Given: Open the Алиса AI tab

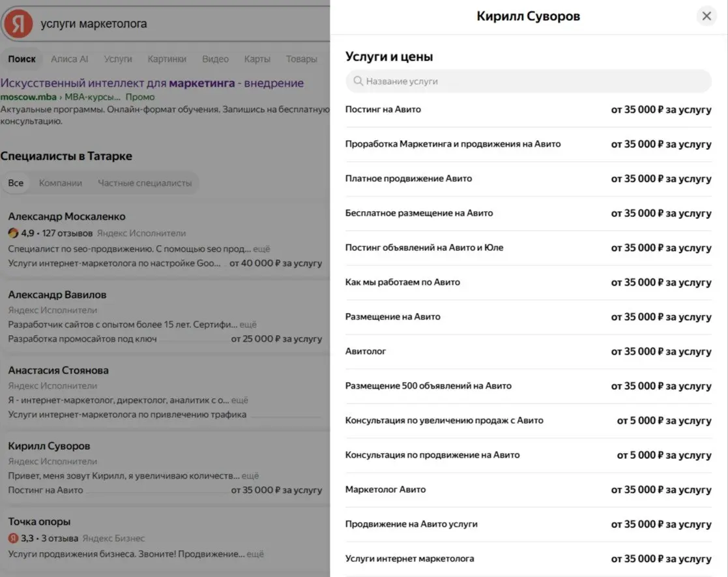Looking at the screenshot, I should [70, 59].
